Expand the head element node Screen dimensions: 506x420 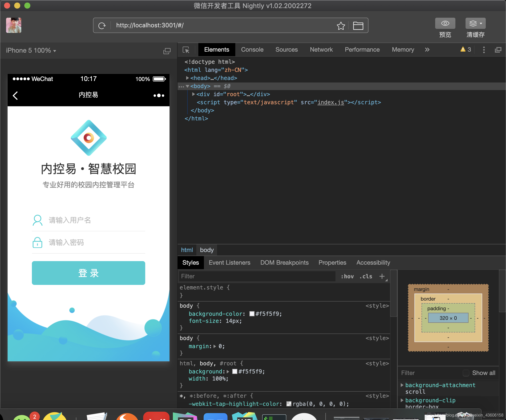(x=187, y=78)
